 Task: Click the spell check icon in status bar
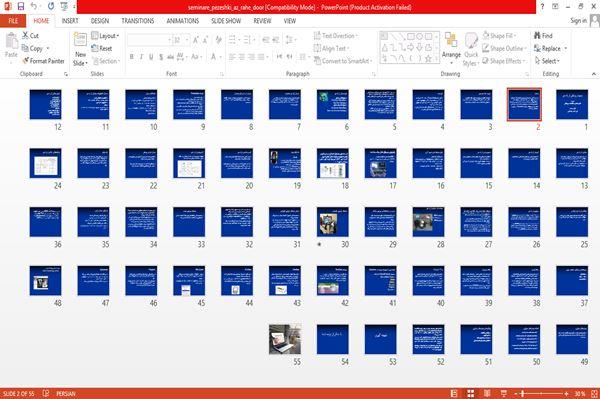(46, 393)
